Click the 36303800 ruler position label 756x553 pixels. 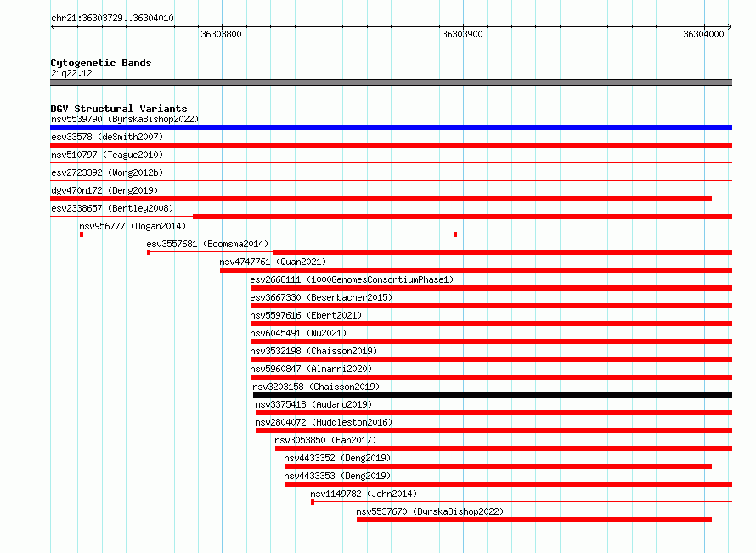tap(222, 34)
